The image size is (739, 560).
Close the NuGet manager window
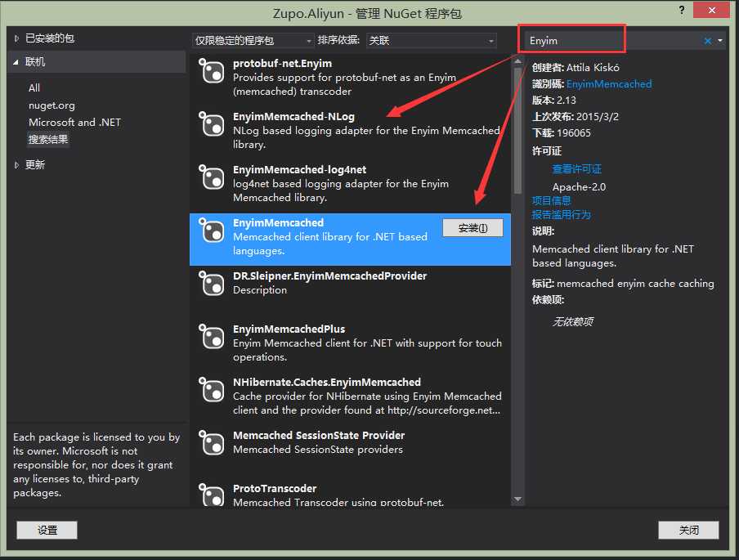(712, 10)
